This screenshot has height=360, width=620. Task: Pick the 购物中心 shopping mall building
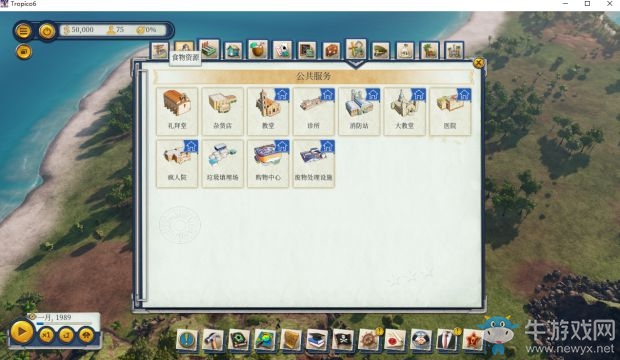(x=268, y=163)
